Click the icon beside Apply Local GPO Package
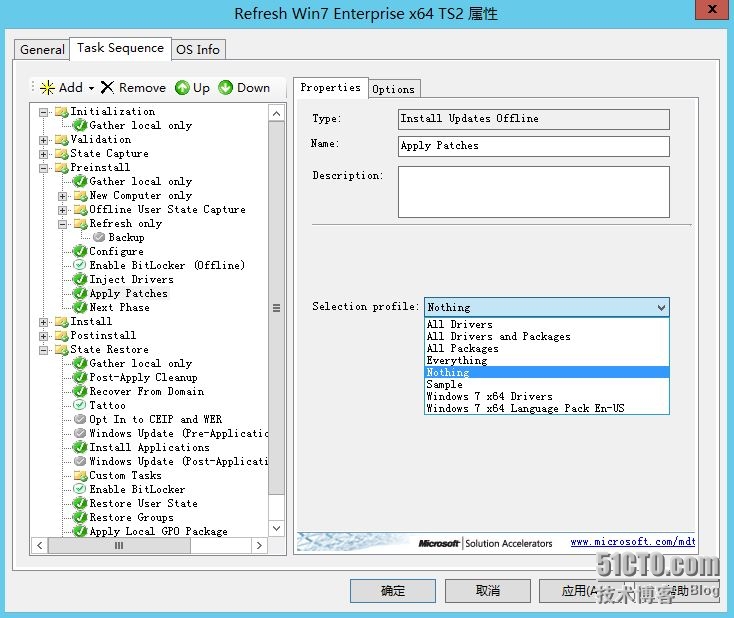Viewport: 734px width, 618px height. (81, 531)
